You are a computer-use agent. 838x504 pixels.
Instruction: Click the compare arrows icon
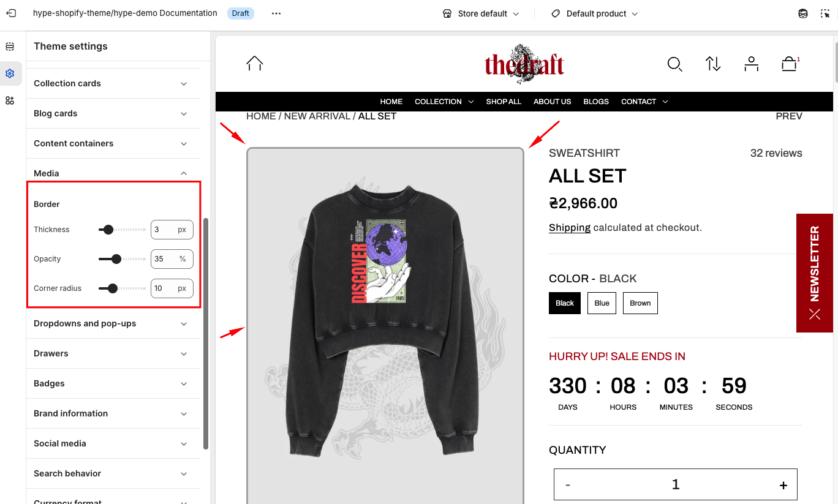[x=713, y=64]
